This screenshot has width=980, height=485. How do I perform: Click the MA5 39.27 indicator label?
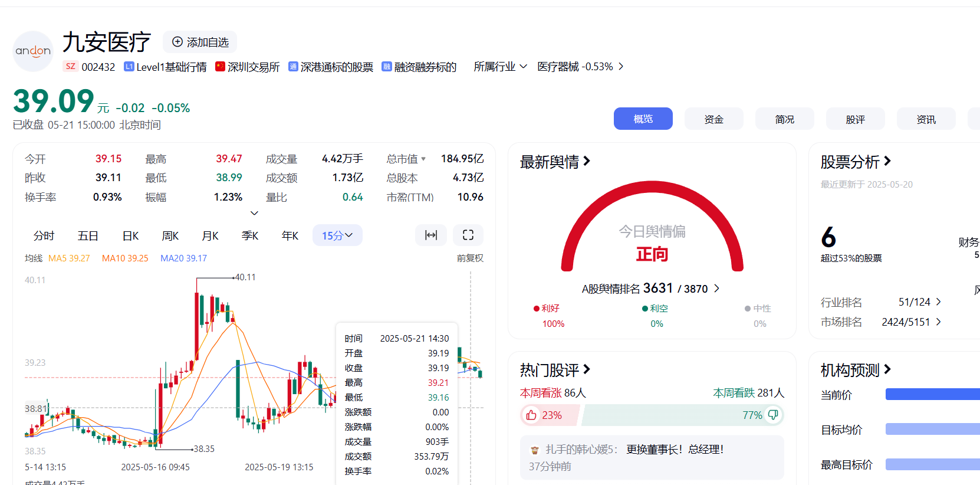pos(69,258)
